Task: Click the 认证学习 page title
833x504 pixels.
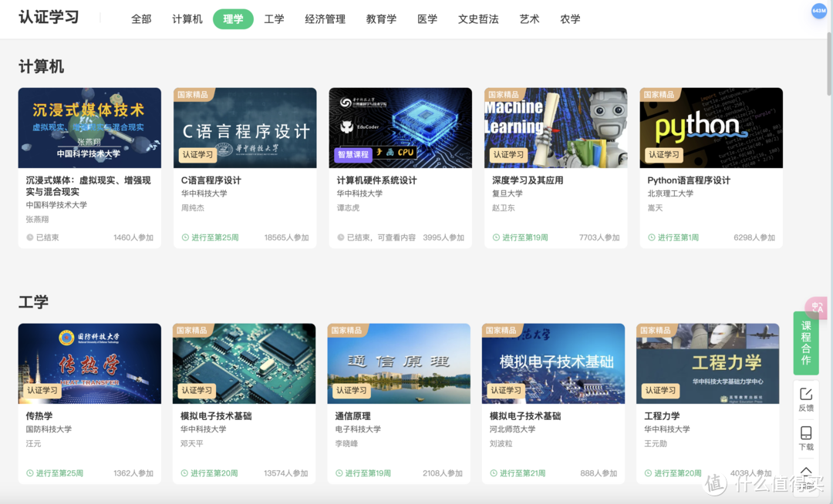Action: (x=49, y=17)
